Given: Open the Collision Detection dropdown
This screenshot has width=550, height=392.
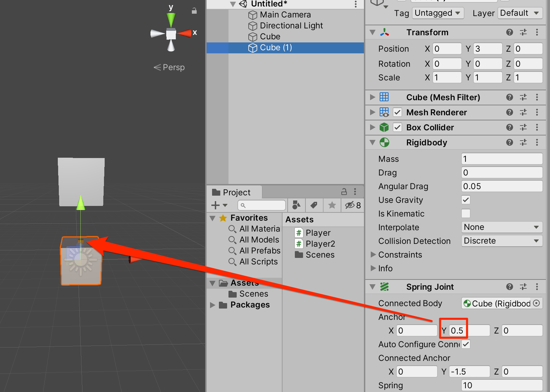Looking at the screenshot, I should (x=501, y=241).
